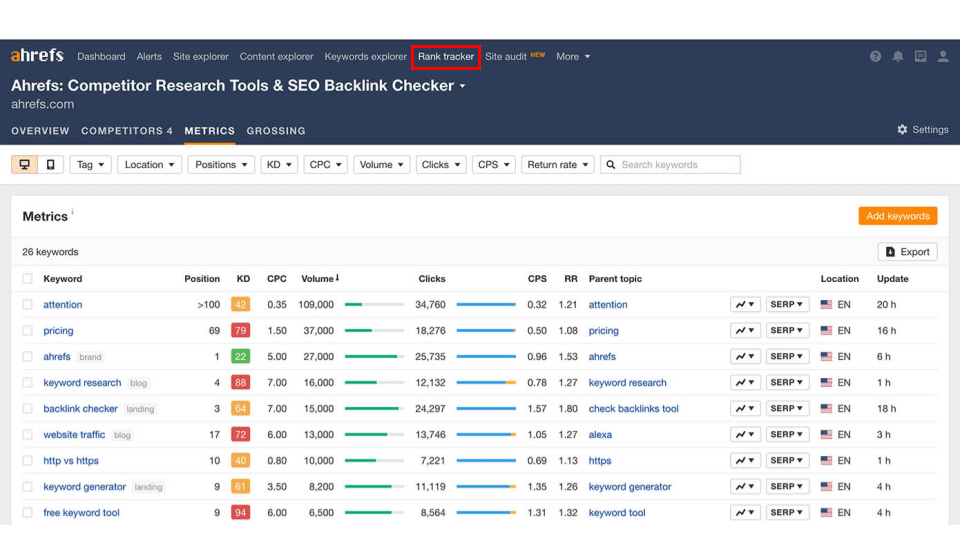
Task: Open the check backlinks tool parent topic
Action: point(634,408)
